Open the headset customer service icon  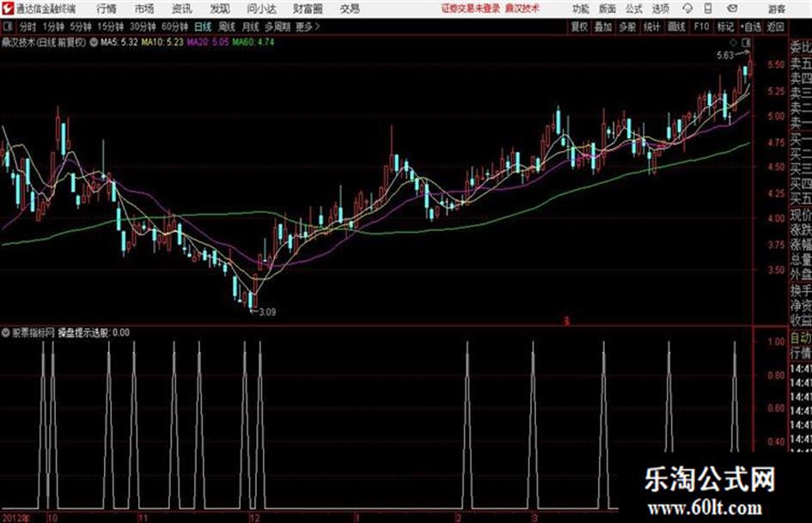[687, 9]
